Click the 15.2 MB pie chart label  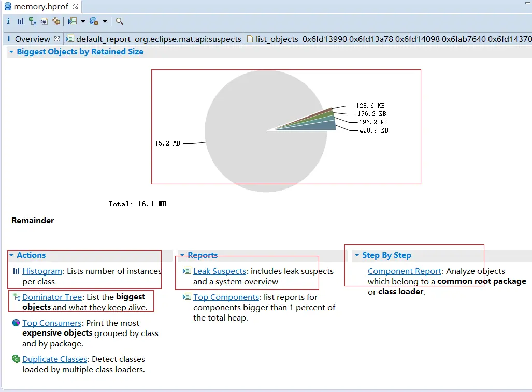click(168, 143)
